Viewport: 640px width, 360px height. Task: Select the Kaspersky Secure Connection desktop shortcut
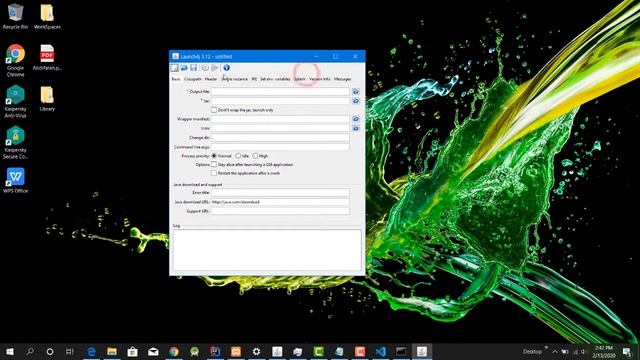16,142
